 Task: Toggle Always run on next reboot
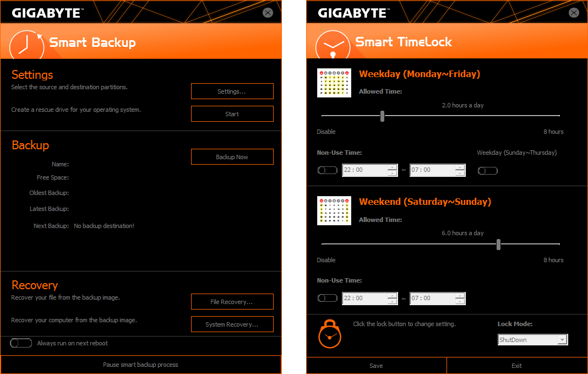(x=21, y=343)
